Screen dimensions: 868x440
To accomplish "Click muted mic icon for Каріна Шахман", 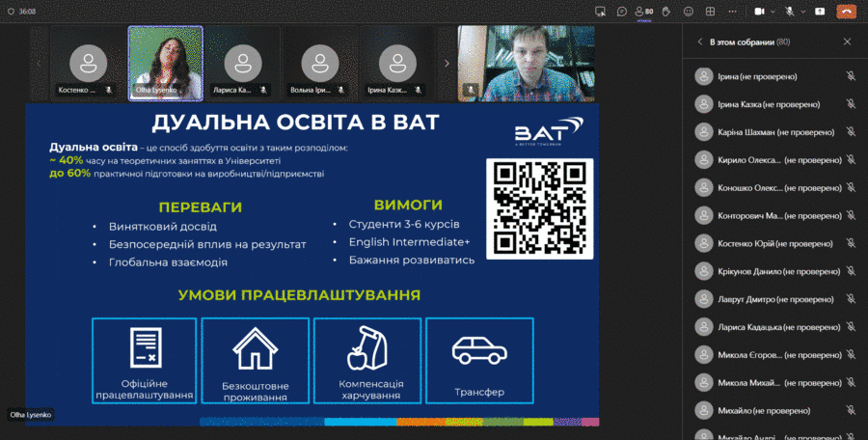I will 851,132.
